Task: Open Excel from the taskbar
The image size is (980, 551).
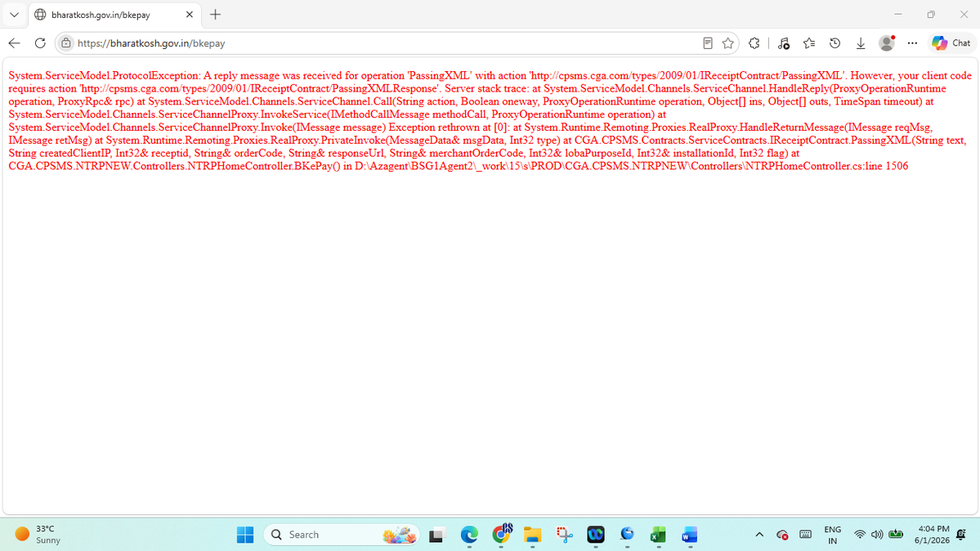Action: point(658,535)
